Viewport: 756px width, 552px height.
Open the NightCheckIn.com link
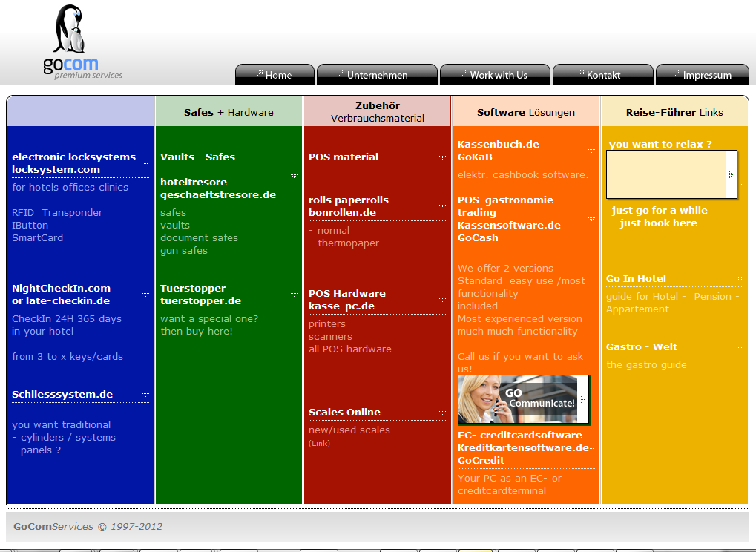click(x=61, y=288)
